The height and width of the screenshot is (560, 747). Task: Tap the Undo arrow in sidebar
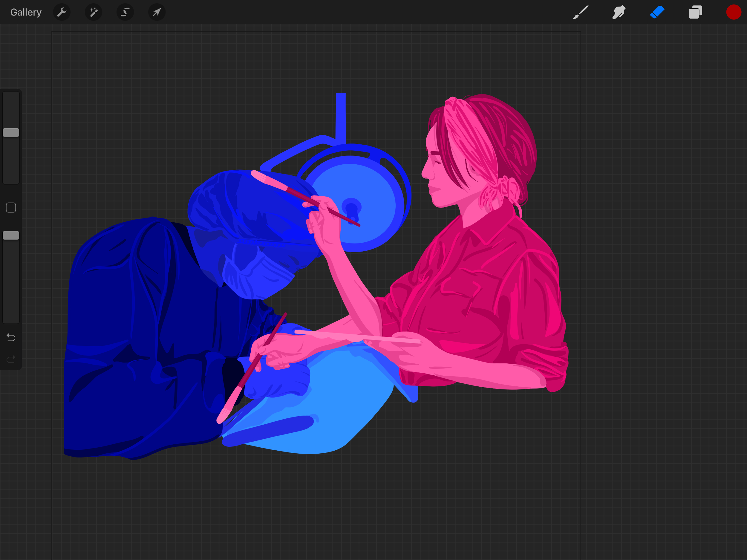click(11, 337)
